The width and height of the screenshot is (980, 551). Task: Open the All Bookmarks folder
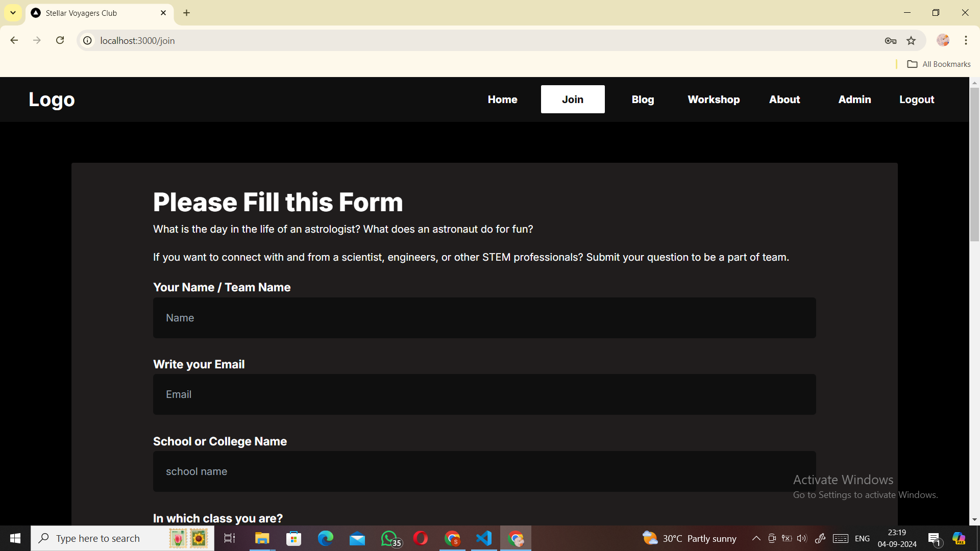point(939,64)
